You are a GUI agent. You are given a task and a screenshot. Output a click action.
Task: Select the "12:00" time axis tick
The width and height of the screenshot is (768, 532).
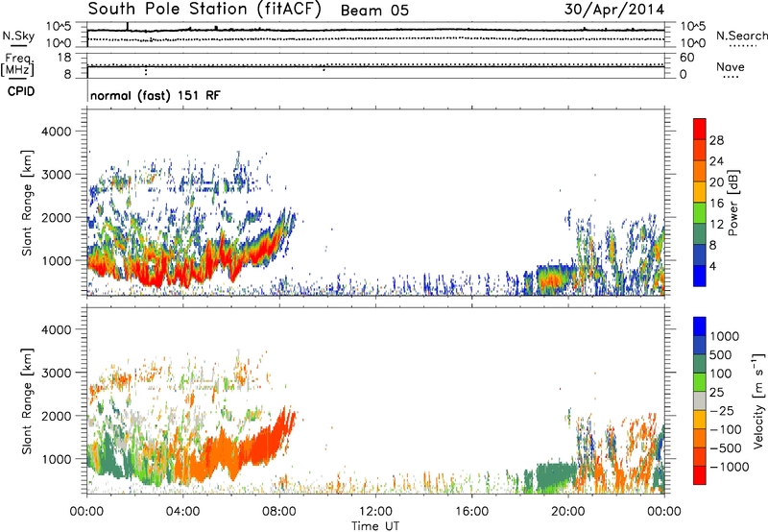coord(375,512)
